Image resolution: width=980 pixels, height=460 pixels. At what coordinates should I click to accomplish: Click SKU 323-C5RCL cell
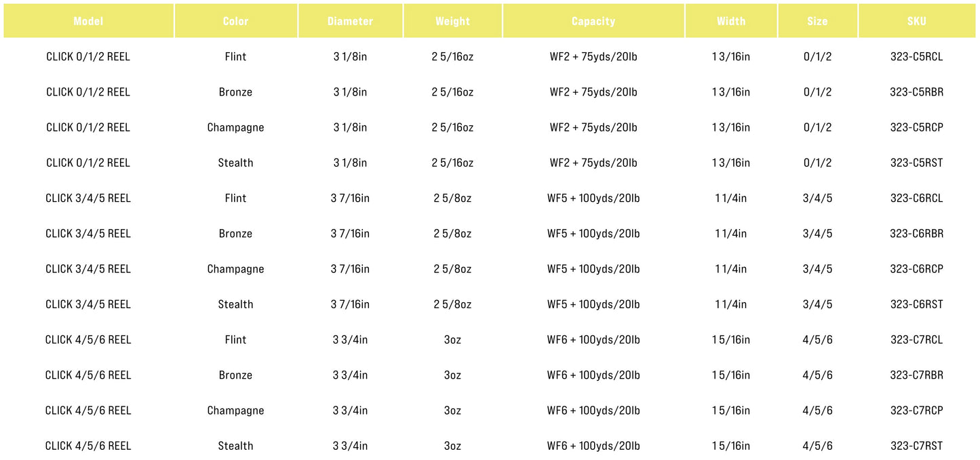click(x=916, y=57)
